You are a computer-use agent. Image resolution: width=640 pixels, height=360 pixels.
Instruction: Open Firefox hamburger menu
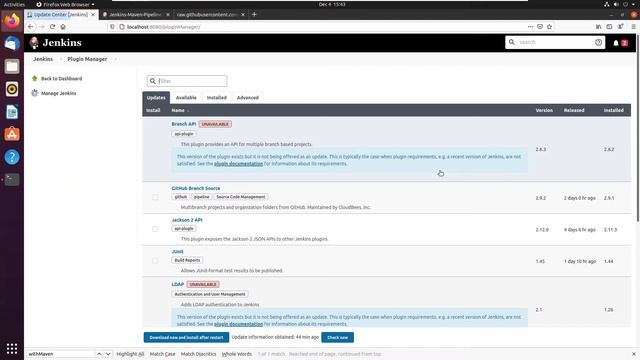point(633,27)
